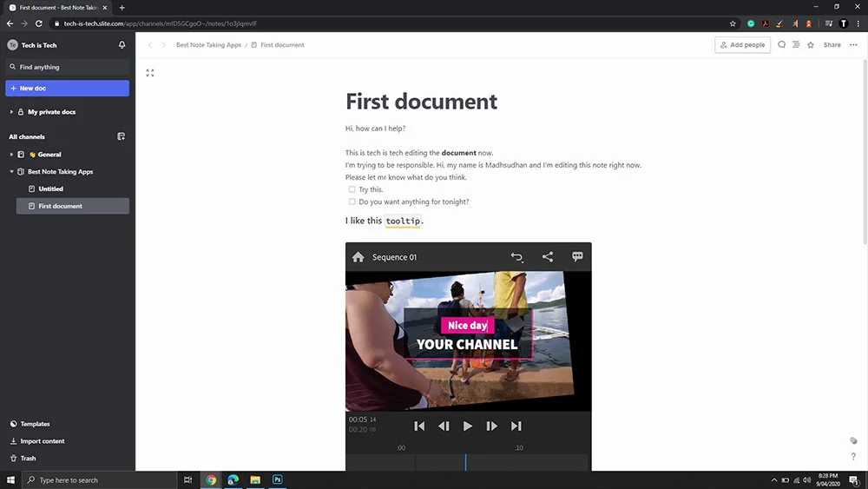
Task: Open Grammarly extension icon
Action: (751, 23)
